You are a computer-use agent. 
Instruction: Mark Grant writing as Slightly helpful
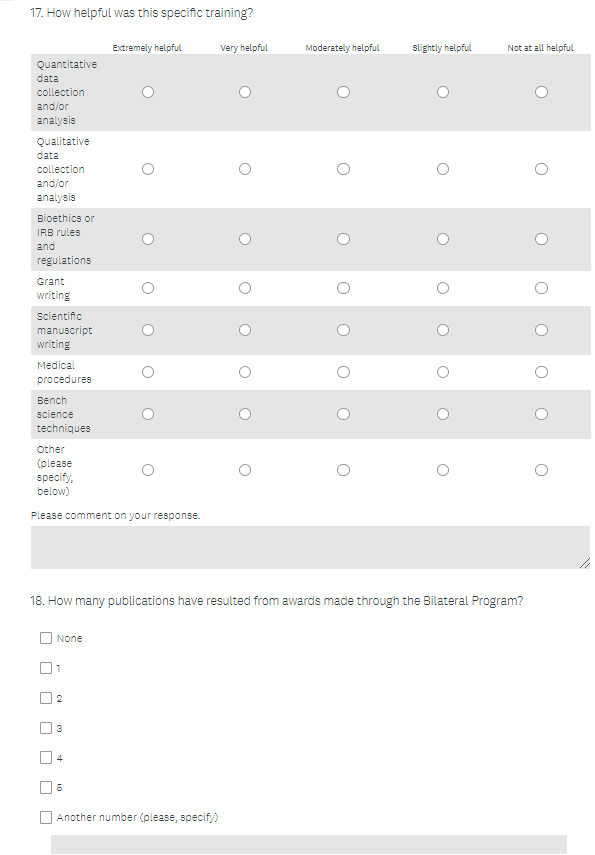pos(443,288)
